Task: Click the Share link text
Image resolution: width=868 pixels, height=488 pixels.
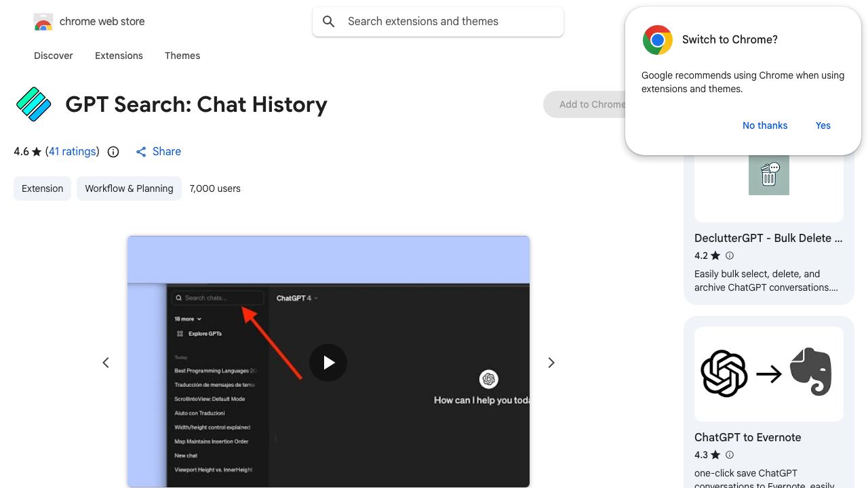Action: click(167, 152)
